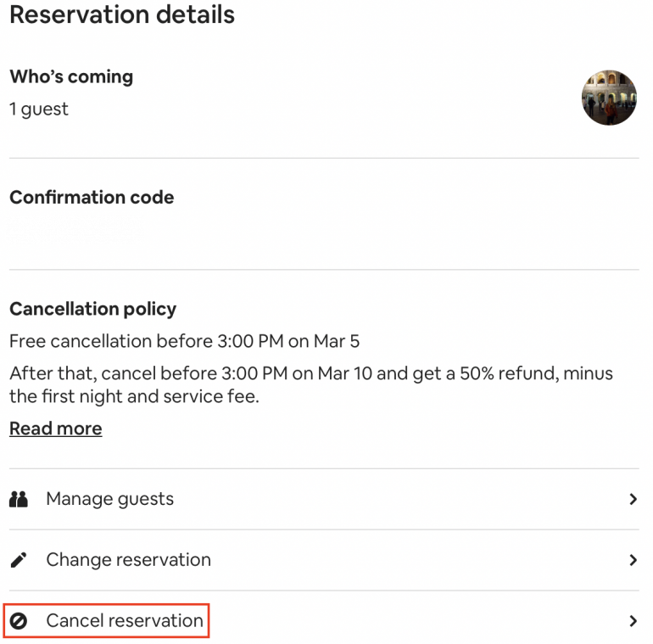653x644 pixels.
Task: Choose the Cancel reservation text
Action: [x=125, y=621]
